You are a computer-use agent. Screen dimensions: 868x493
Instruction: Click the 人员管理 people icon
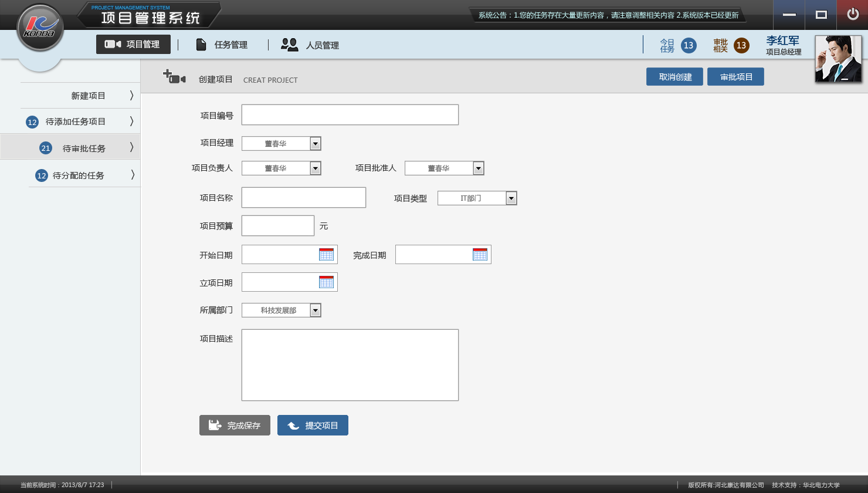(x=289, y=44)
